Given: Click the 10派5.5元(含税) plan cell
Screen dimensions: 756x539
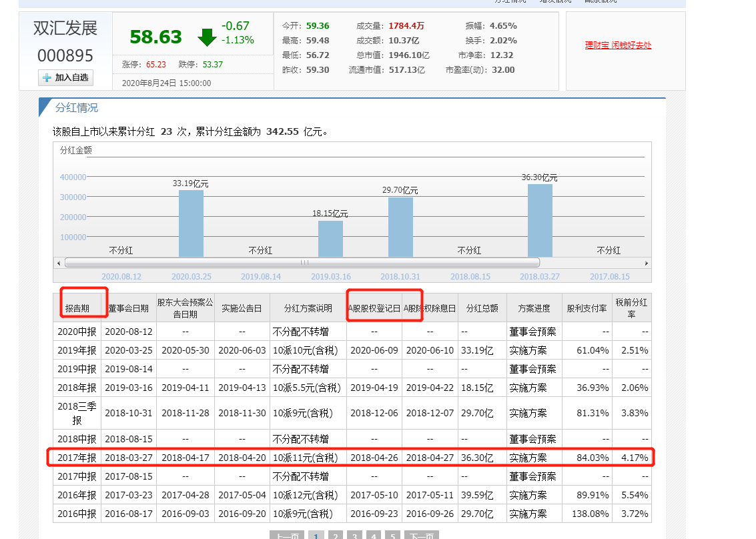Looking at the screenshot, I should (x=308, y=388).
